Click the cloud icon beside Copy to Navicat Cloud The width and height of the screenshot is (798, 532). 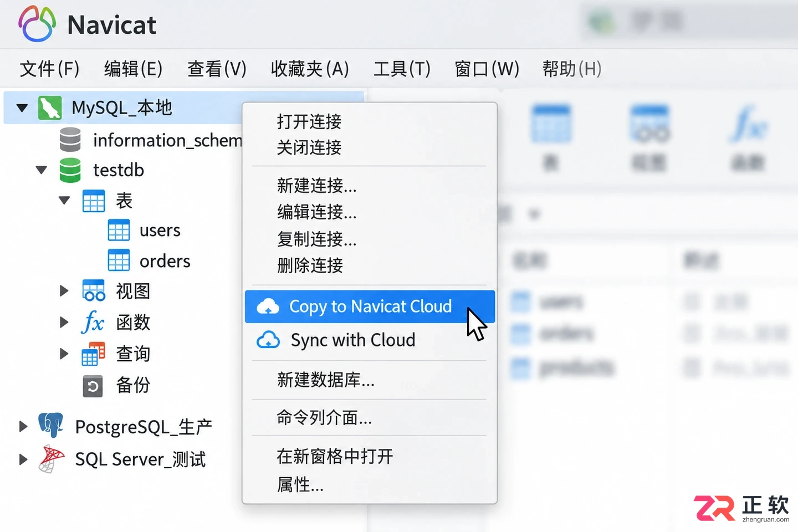[268, 306]
